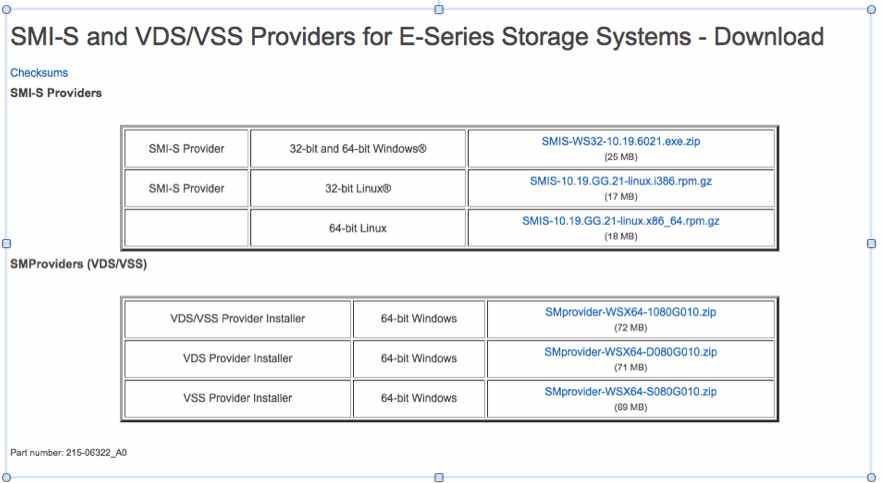Download SMIS-WS32-10.19.6021.exe.zip
The image size is (884, 483).
pos(621,142)
